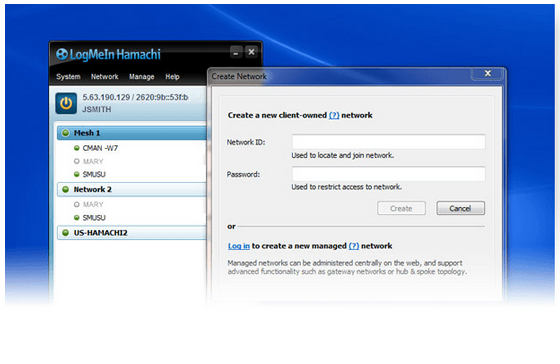The image size is (560, 364).
Task: Expand the US-HAMACHI2 network group
Action: [x=132, y=233]
